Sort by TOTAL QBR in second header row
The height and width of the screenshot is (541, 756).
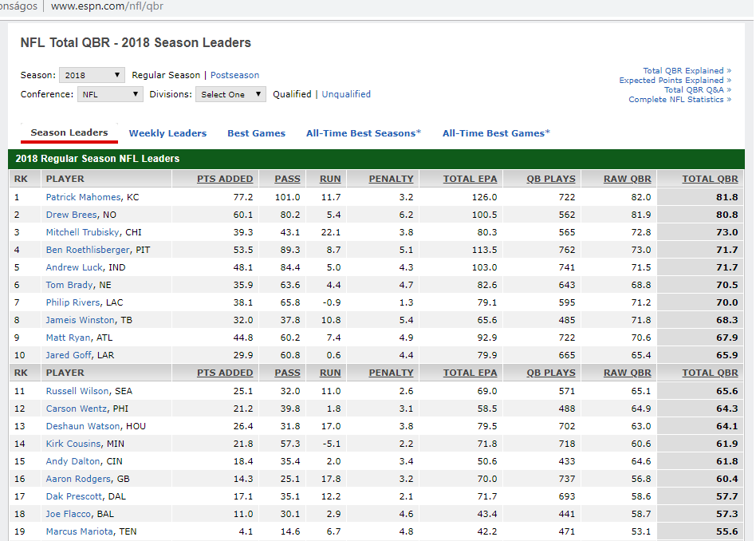(x=711, y=373)
